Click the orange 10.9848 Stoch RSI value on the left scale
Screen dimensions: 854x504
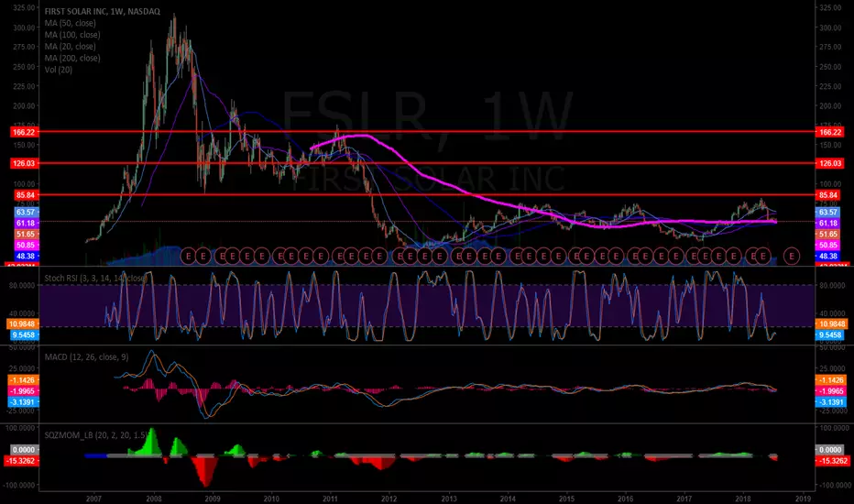(x=23, y=323)
